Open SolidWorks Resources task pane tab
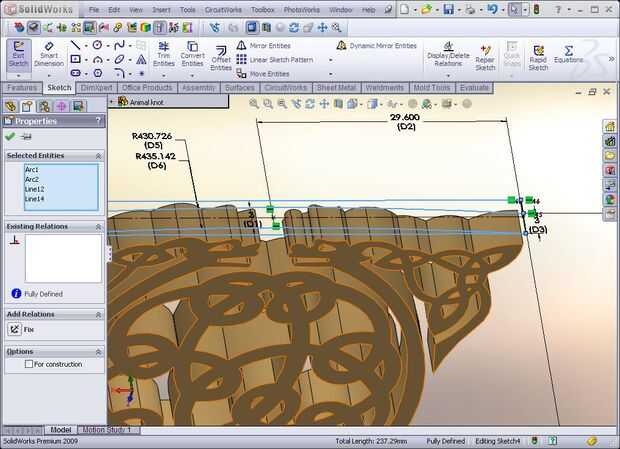Screen dimensions: 620x449 click(x=610, y=126)
